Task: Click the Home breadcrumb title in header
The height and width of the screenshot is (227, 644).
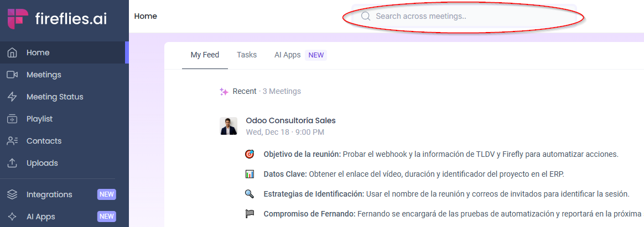Action: pos(146,17)
